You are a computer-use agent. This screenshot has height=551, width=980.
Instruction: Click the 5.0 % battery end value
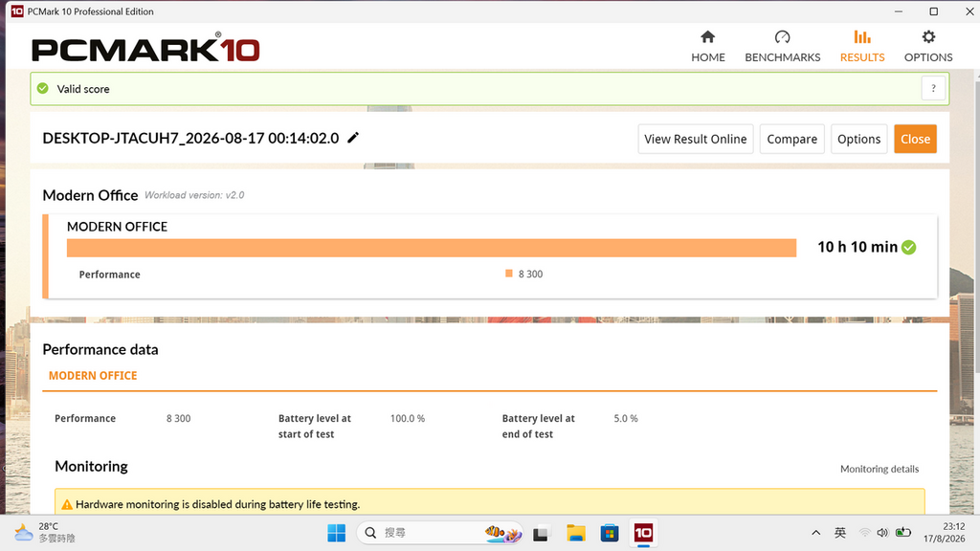click(626, 419)
